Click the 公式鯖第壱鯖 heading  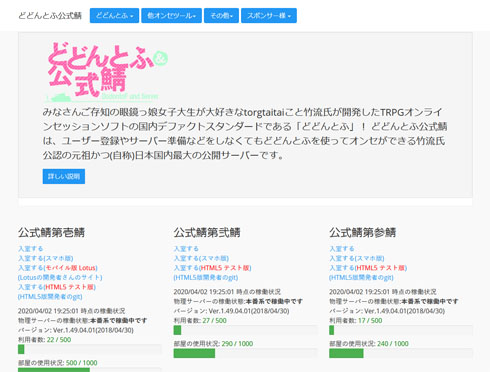(51, 232)
